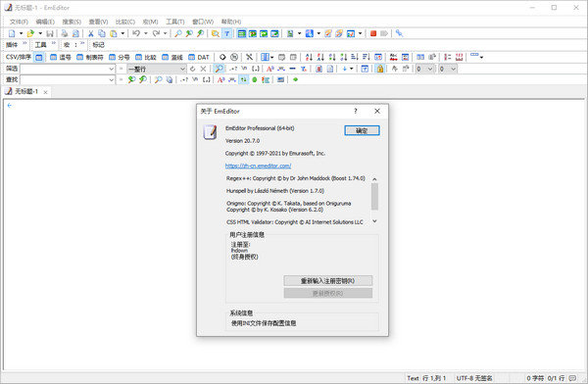Toggle 逗号 comma-separated CSV mode
The height and width of the screenshot is (384, 588).
pos(61,57)
